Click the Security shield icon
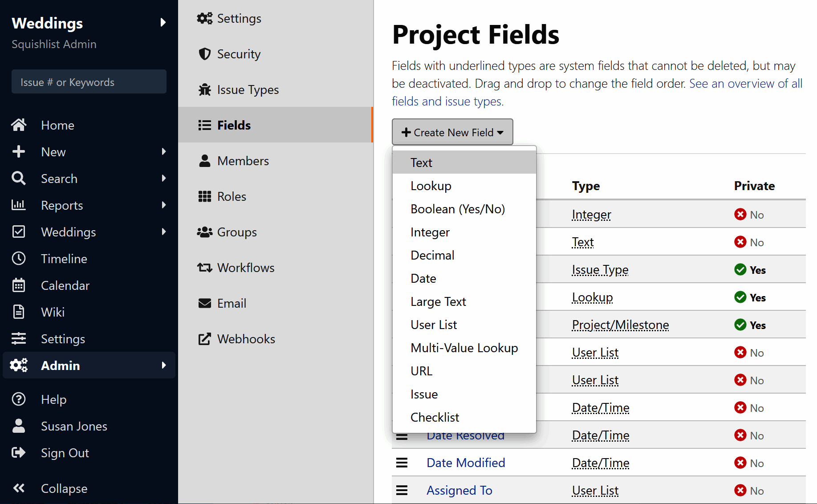The width and height of the screenshot is (817, 504). coord(204,54)
